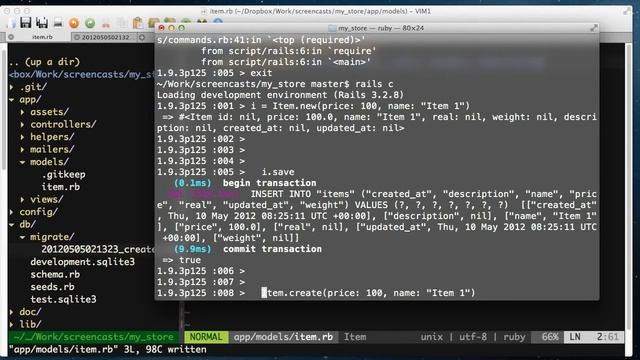Expand the mailers/ folder
The image size is (640, 360).
coord(22,149)
